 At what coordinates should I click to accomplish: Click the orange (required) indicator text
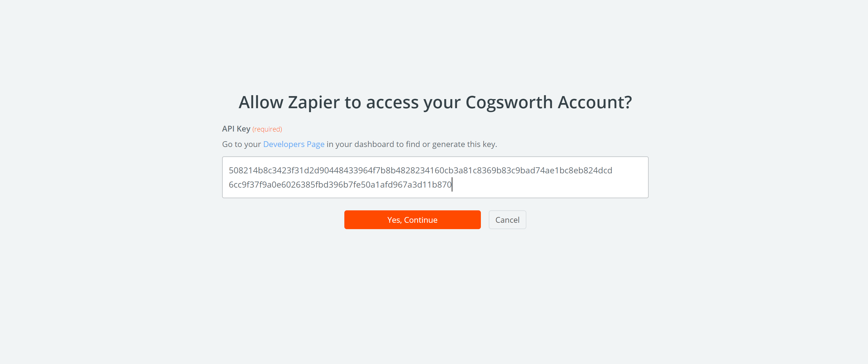(x=267, y=129)
